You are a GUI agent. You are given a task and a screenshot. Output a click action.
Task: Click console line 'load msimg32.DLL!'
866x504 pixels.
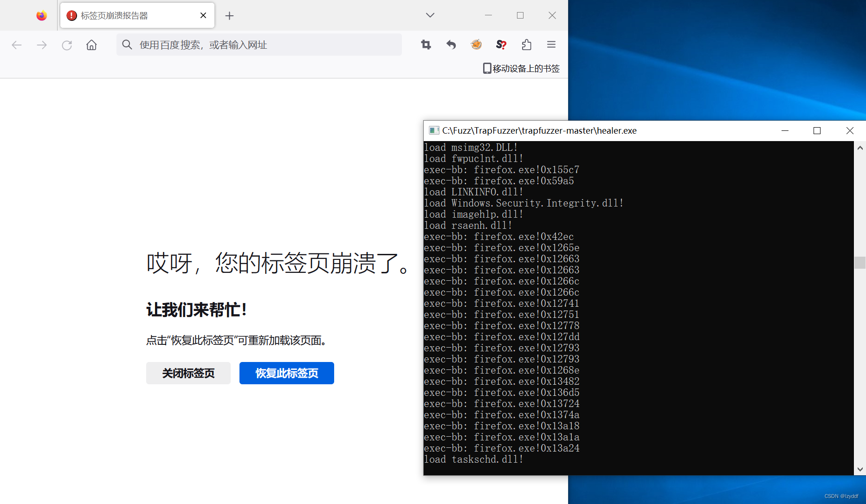click(471, 148)
